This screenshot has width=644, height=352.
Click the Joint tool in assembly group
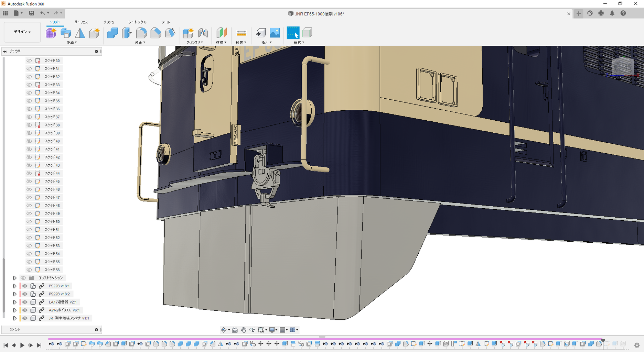[x=203, y=33]
